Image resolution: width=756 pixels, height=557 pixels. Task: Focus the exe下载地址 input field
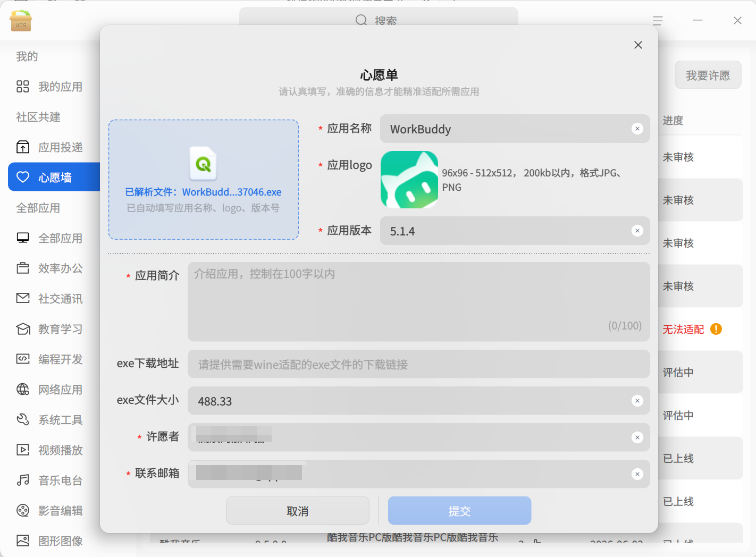[x=419, y=364]
